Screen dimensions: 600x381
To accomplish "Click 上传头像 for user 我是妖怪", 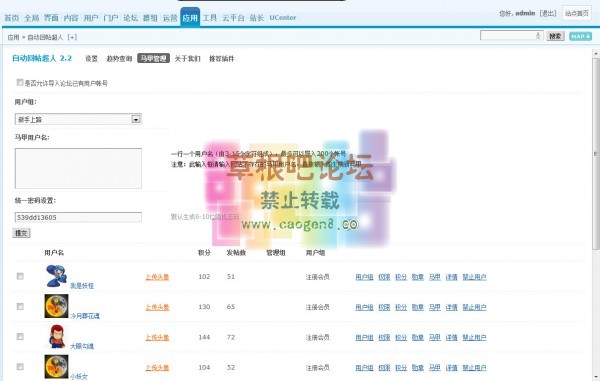I will pos(157,277).
